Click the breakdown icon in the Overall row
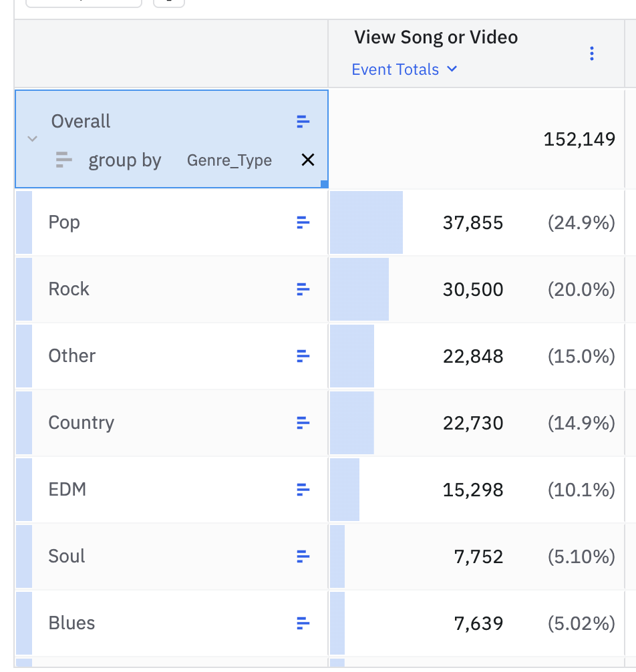 303,122
